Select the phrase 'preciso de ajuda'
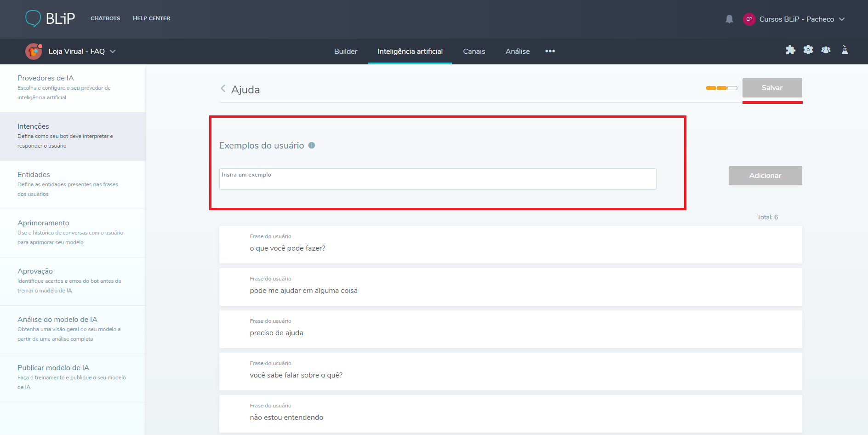This screenshot has height=435, width=868. 276,333
